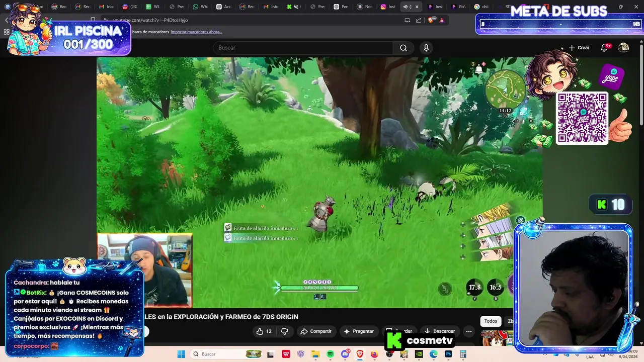This screenshot has height=362, width=644.
Task: Open Brave browser taskbar icon
Action: click(x=360, y=354)
